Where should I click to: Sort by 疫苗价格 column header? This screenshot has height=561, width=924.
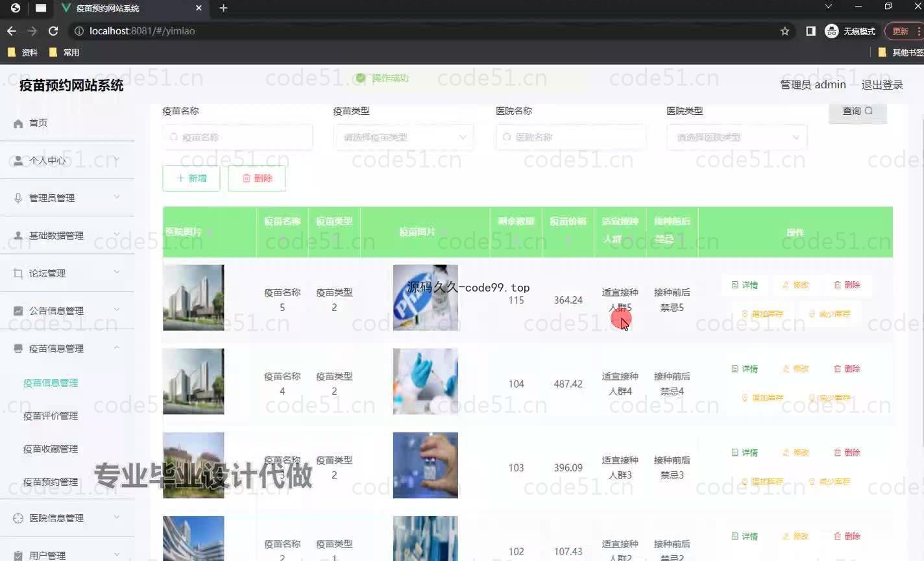click(568, 231)
